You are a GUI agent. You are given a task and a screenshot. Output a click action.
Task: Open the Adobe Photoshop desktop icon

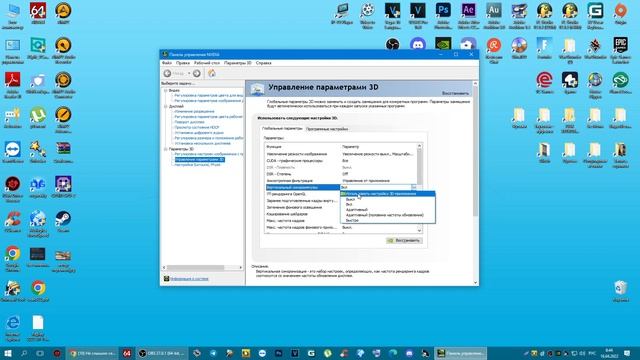(443, 16)
